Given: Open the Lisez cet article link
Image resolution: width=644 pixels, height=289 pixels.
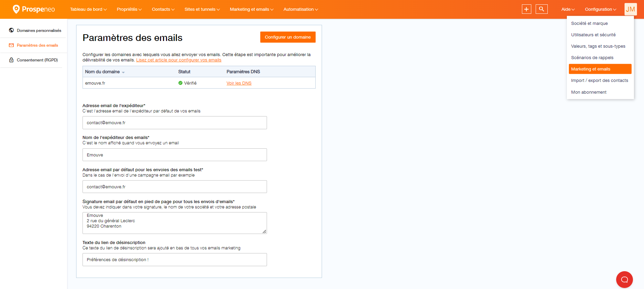Looking at the screenshot, I should (179, 60).
